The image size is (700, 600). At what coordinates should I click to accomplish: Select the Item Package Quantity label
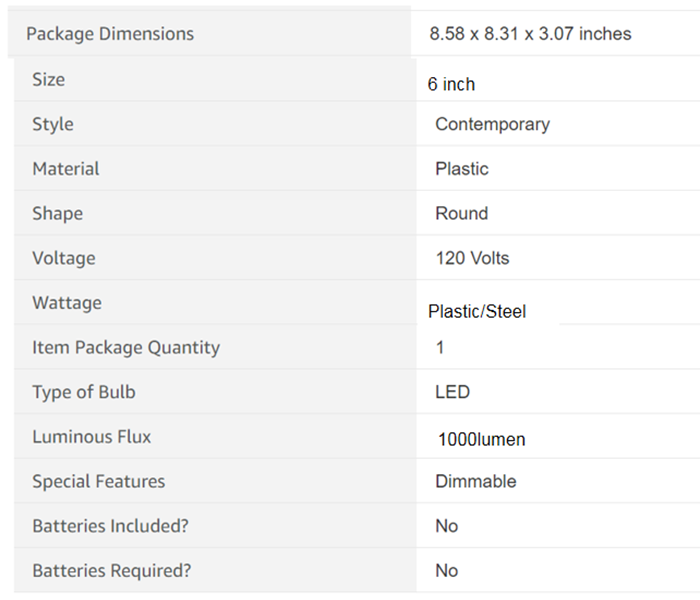click(x=126, y=348)
